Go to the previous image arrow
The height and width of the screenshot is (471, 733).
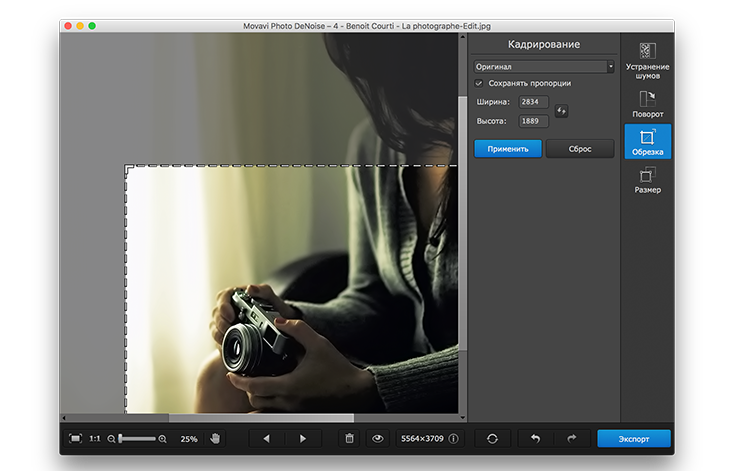tap(266, 439)
